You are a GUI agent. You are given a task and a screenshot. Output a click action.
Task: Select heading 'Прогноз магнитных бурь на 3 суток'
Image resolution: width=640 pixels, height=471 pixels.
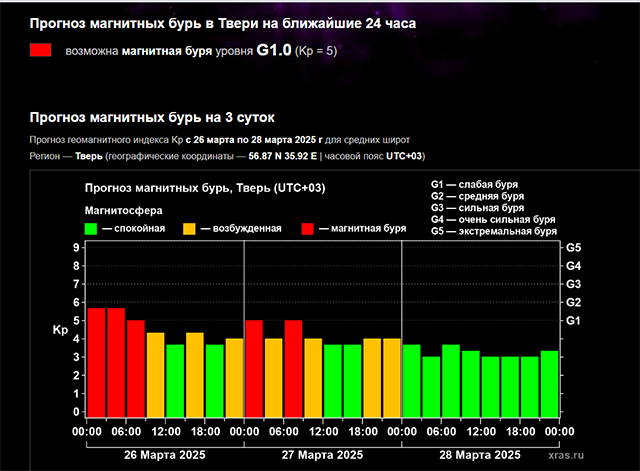(152, 118)
